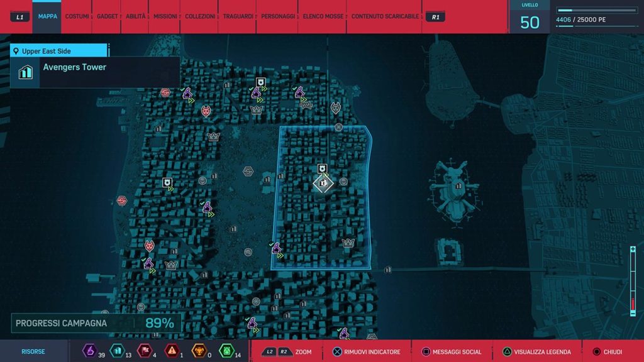Image resolution: width=644 pixels, height=362 pixels.
Task: Click the Progressi Campagna 89% panel
Action: (x=96, y=324)
